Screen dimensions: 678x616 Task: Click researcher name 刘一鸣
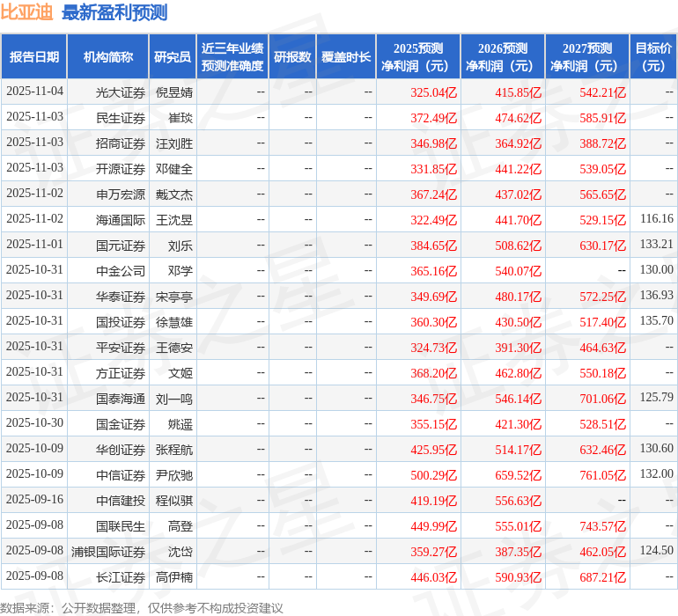pos(174,398)
